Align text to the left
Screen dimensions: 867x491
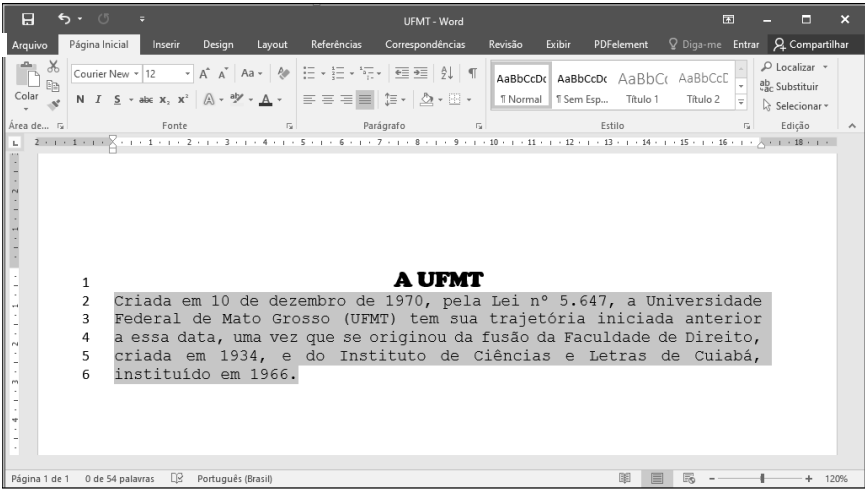tap(309, 100)
